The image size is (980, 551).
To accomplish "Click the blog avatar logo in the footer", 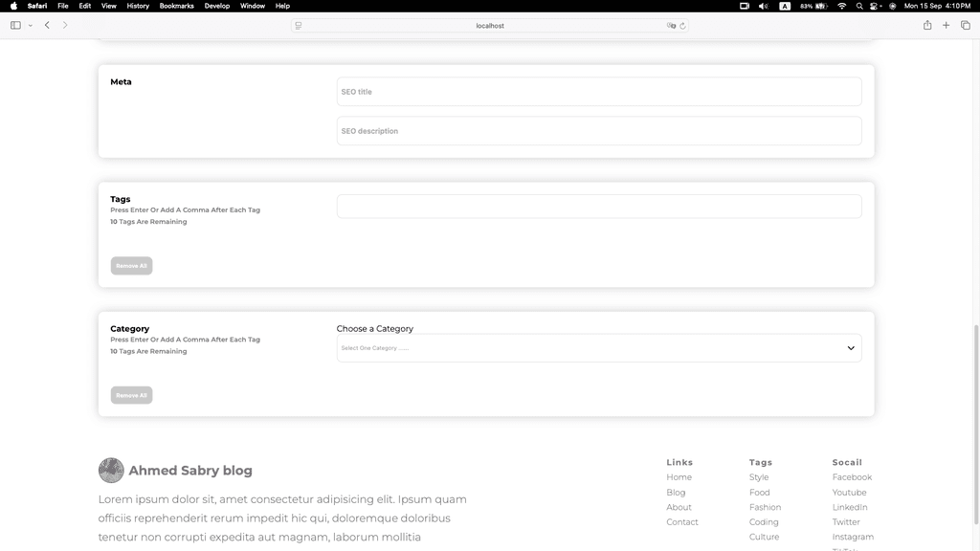I will [x=111, y=471].
